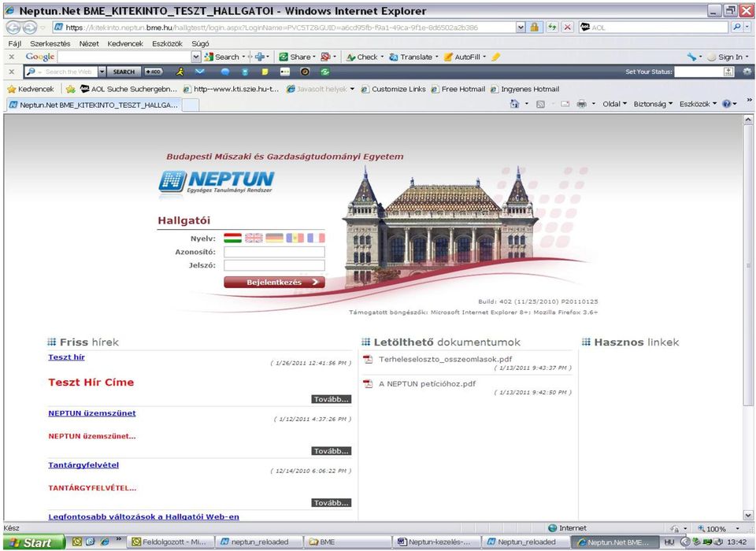Open the Súgó menu

click(x=200, y=43)
